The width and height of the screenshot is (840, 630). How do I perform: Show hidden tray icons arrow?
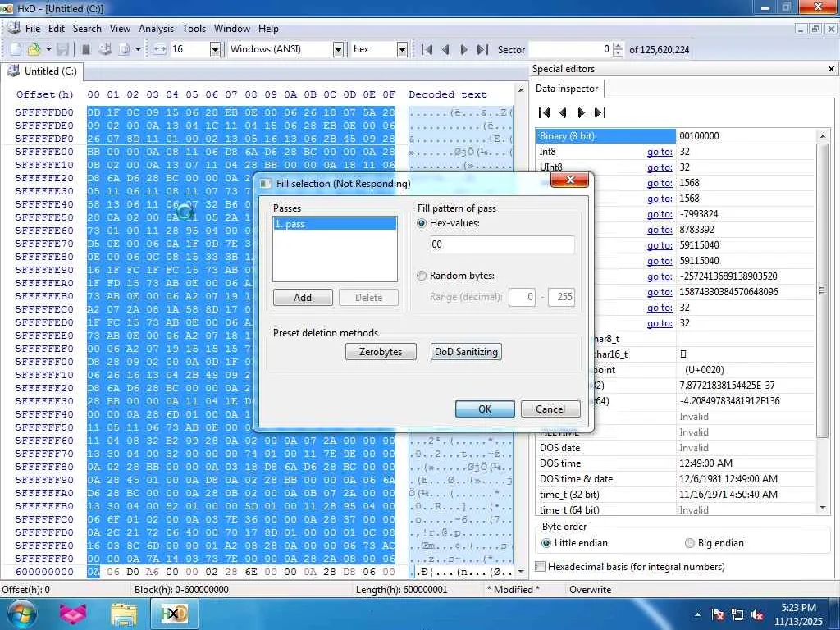pyautogui.click(x=697, y=614)
